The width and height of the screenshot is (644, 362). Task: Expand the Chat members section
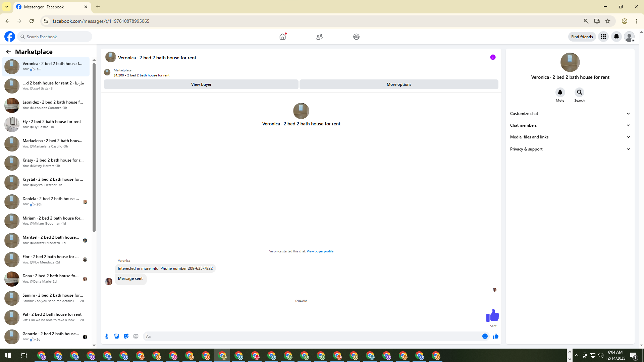pyautogui.click(x=570, y=125)
